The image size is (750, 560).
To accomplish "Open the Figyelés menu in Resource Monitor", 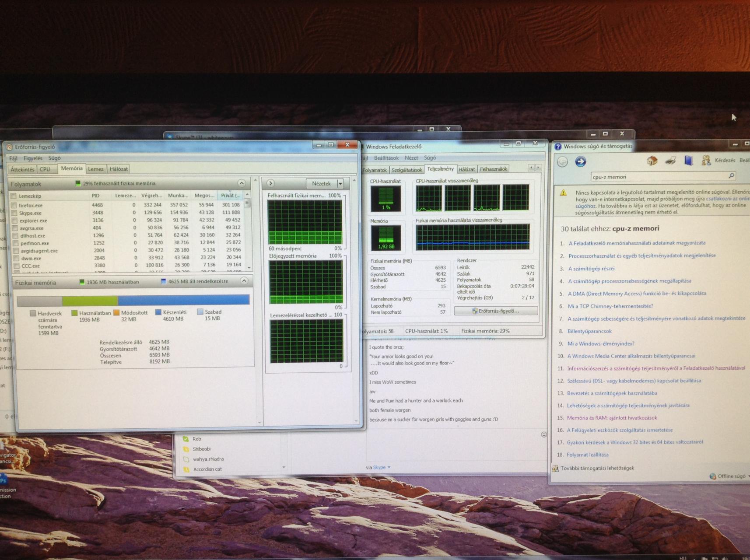I will point(33,158).
